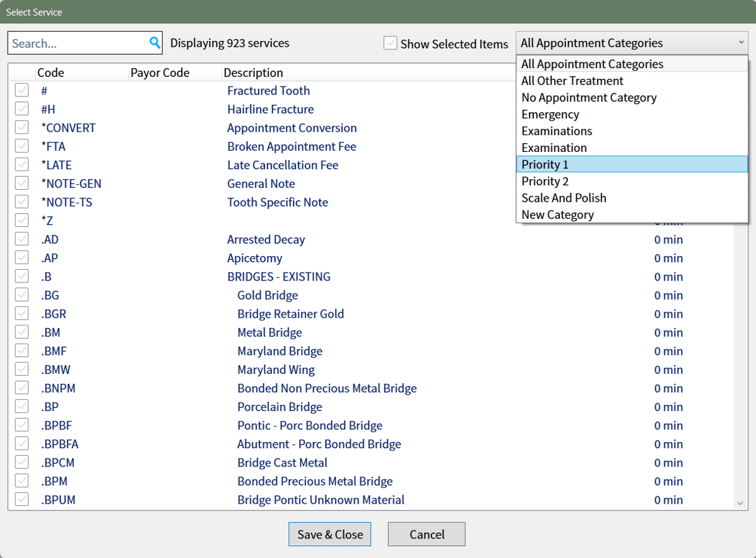Check the Fractured Tooth service checkbox
Screen dimensions: 756x558
pos(22,91)
